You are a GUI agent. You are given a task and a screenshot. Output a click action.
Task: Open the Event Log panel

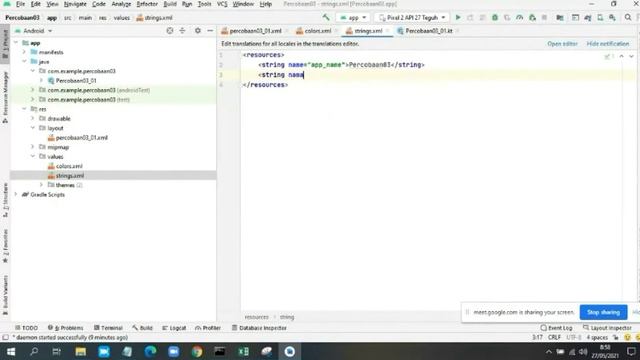tap(556, 328)
